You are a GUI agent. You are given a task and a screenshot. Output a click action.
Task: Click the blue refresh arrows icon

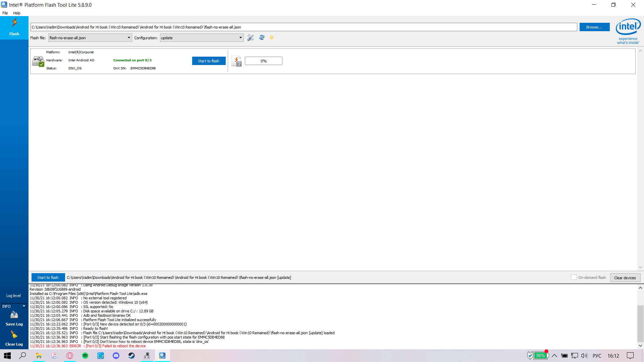[x=262, y=38]
